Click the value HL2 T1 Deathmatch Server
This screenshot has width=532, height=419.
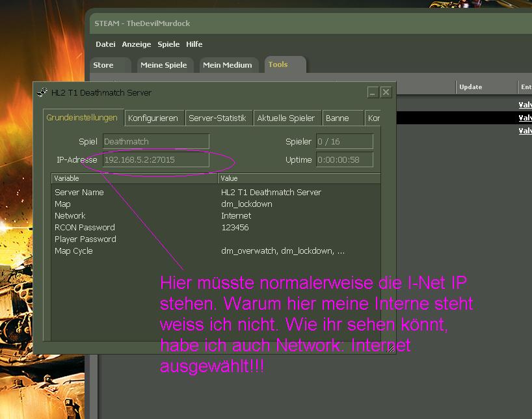pos(271,192)
